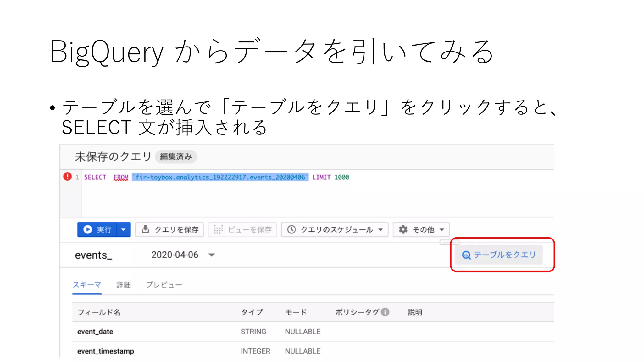
Task: Click the STRING type cell for event_date
Action: click(253, 332)
